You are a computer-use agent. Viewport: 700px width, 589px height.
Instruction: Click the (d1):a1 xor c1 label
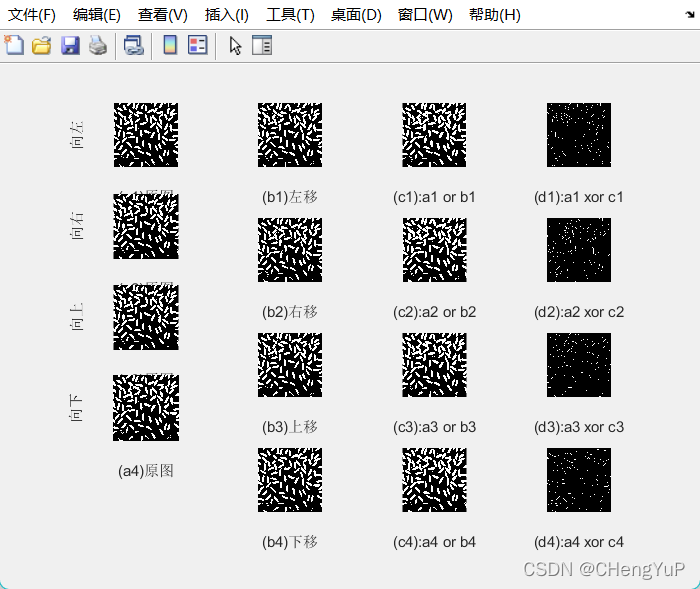point(579,197)
